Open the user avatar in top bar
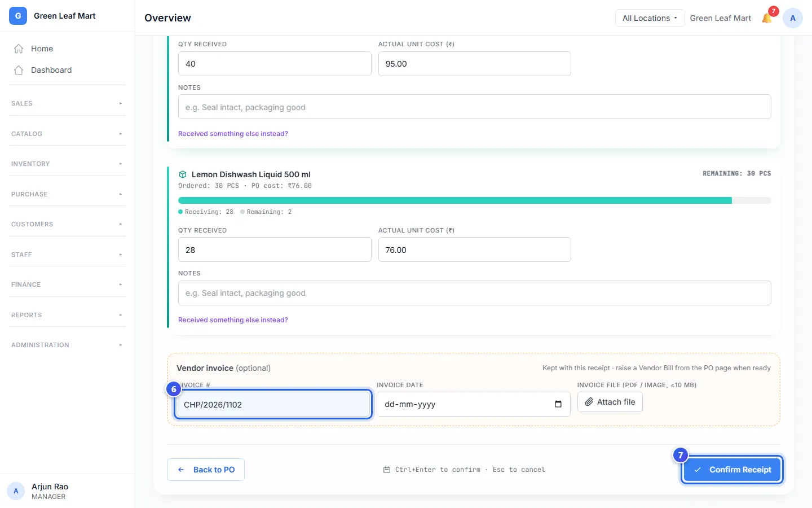The width and height of the screenshot is (812, 508). tap(793, 18)
